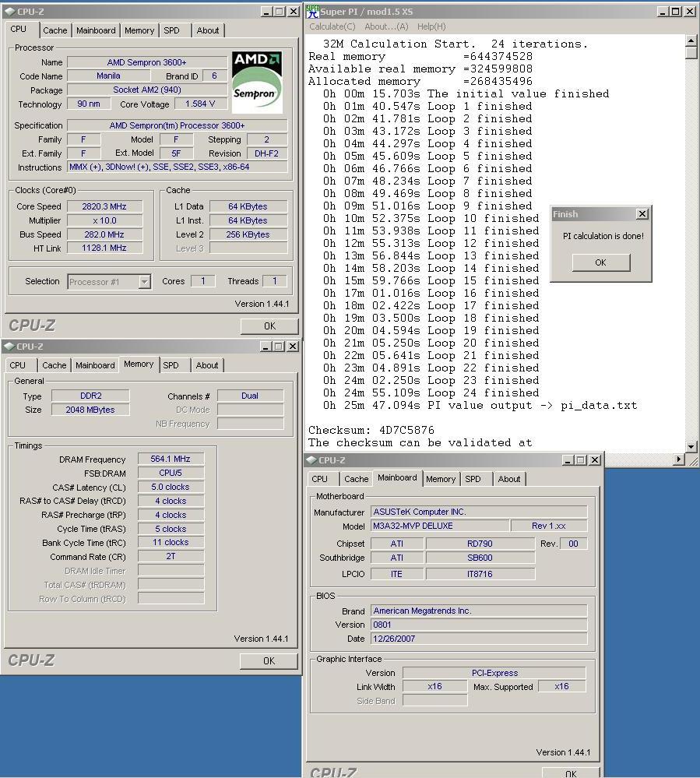Click the Checksum: 4D7C5876 line
The height and width of the screenshot is (778, 700).
click(x=371, y=430)
